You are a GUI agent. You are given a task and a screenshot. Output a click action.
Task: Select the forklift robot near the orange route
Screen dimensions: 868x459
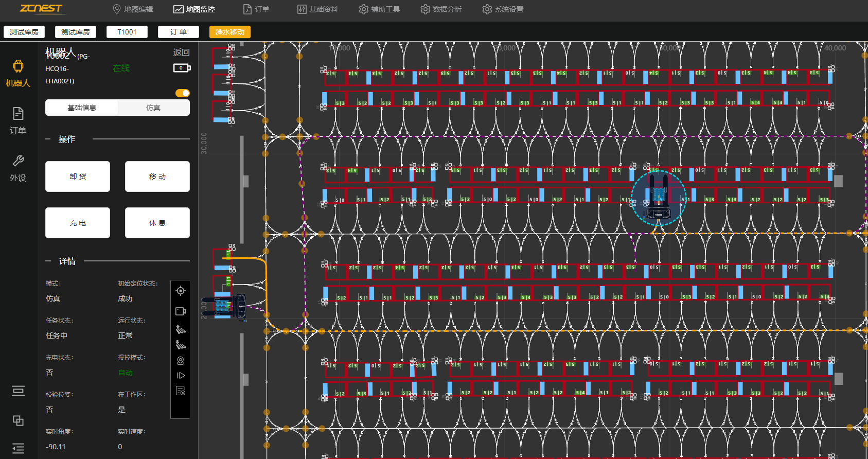(224, 307)
